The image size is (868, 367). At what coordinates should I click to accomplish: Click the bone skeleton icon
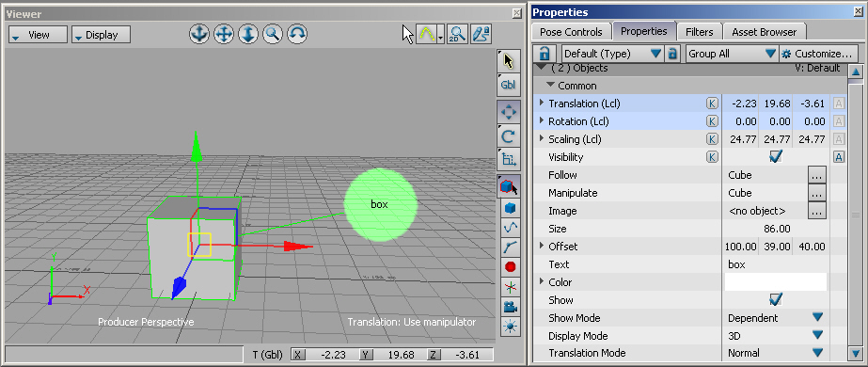point(510,247)
